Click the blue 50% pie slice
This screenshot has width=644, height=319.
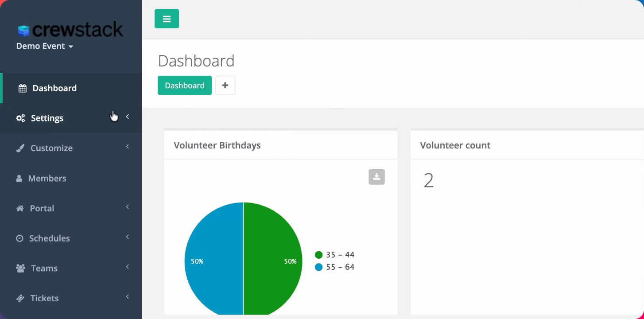tap(213, 259)
